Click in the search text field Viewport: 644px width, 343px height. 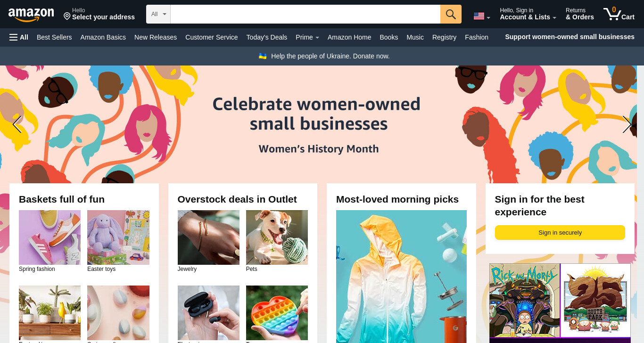coord(305,14)
